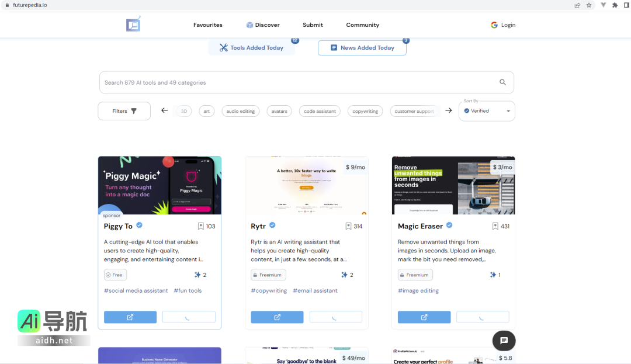Open the Filters button
The image size is (631, 364).
click(124, 111)
